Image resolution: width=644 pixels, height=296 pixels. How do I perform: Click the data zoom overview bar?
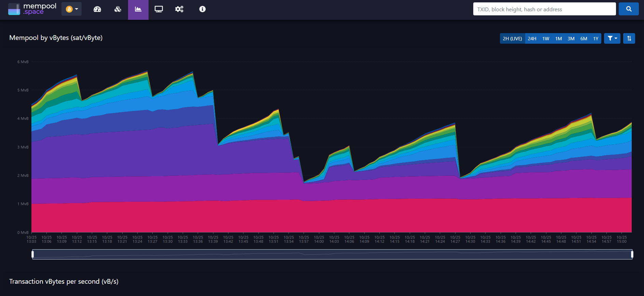(x=332, y=254)
